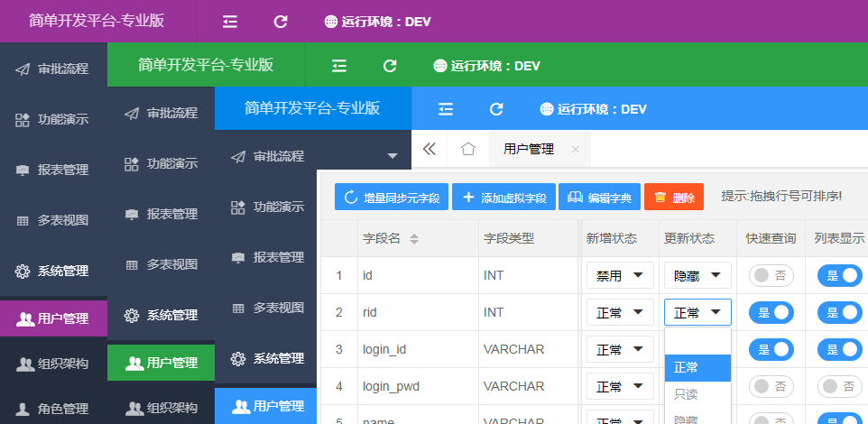Click the orange 删除 button
Image resolution: width=868 pixels, height=424 pixels.
point(673,198)
